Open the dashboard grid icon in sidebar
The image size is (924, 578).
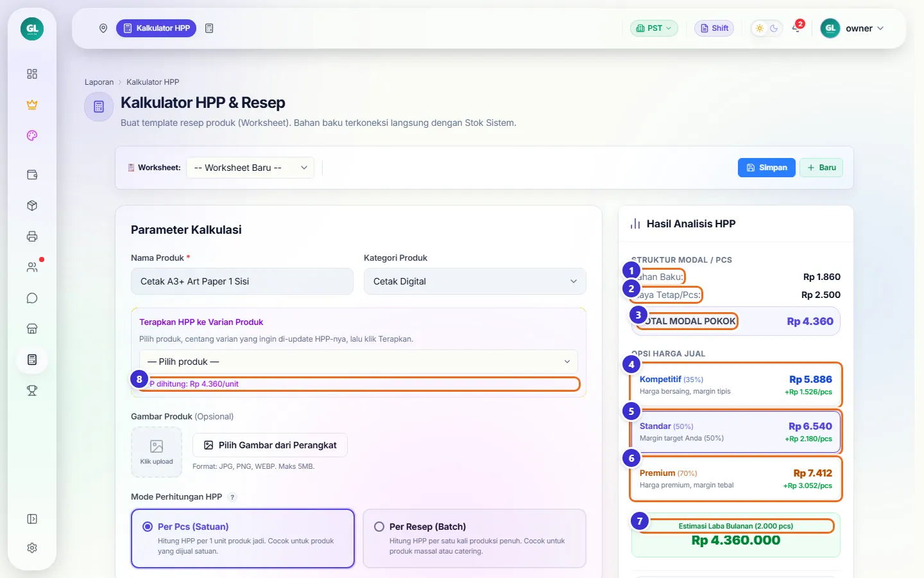click(x=32, y=74)
